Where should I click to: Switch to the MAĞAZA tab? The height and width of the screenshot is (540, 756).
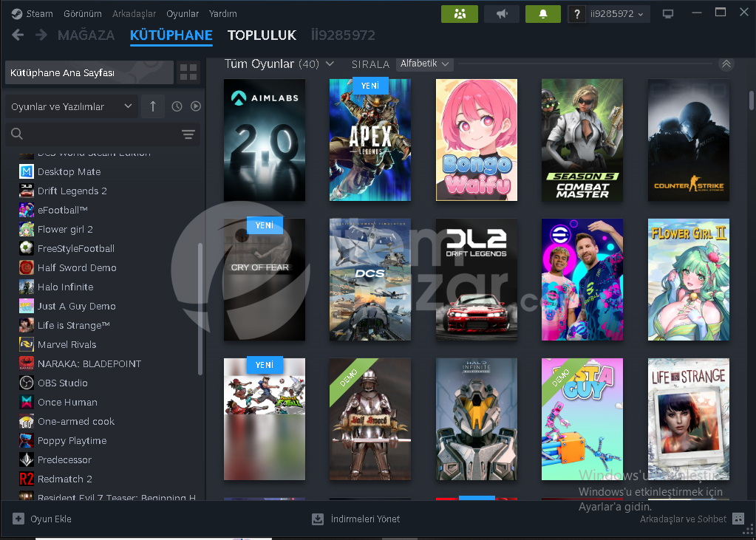pyautogui.click(x=86, y=35)
